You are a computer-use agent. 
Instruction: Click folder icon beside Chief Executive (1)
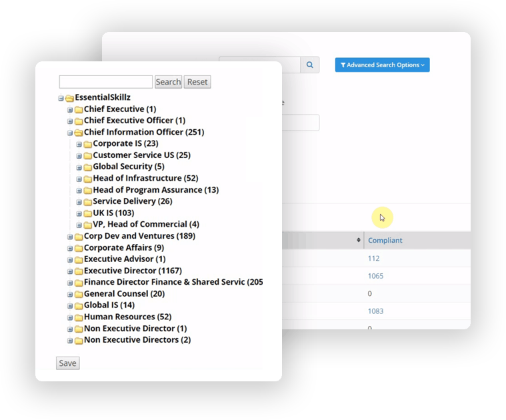point(79,110)
